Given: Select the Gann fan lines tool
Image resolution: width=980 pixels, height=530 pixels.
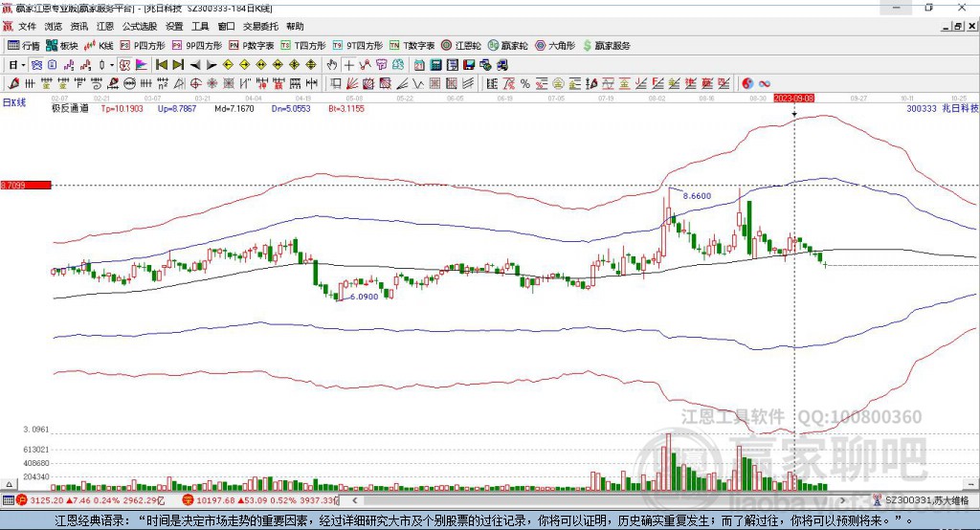Looking at the screenshot, I should (352, 84).
